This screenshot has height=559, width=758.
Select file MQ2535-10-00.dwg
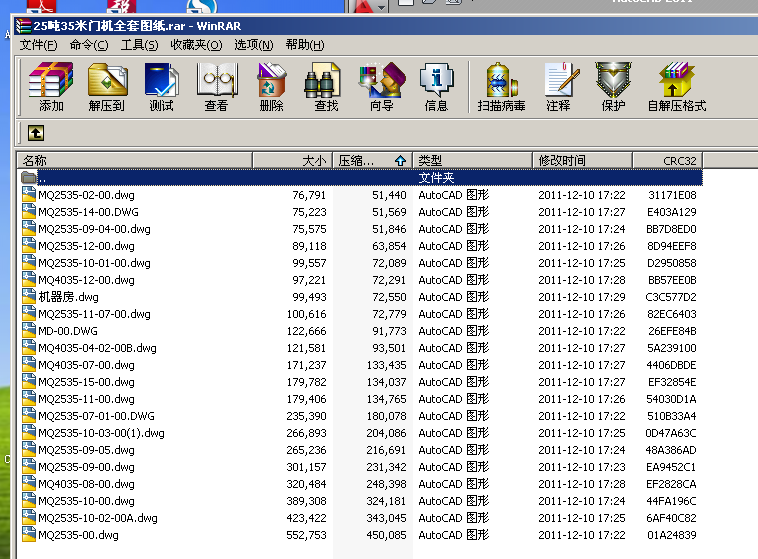(362, 500)
